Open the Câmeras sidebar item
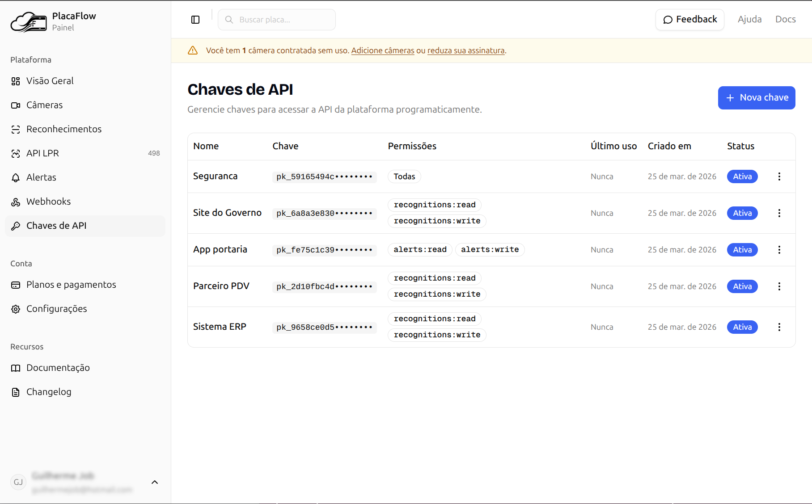This screenshot has width=812, height=504. coord(44,105)
